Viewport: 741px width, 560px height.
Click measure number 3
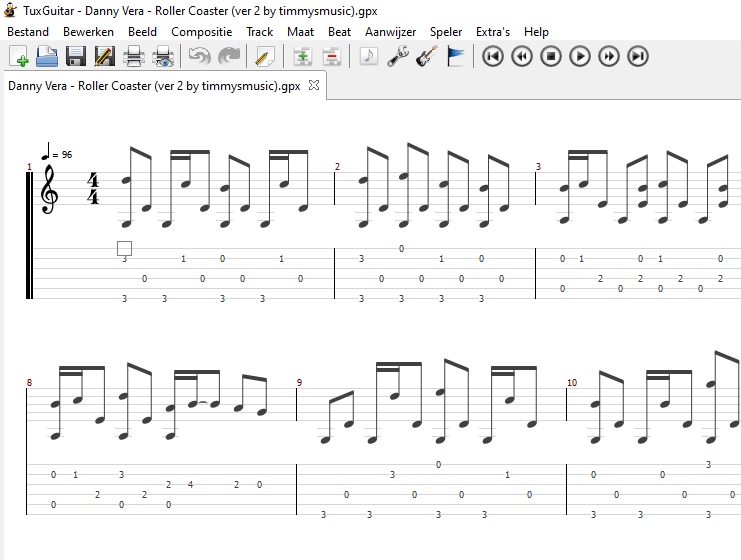[x=538, y=166]
